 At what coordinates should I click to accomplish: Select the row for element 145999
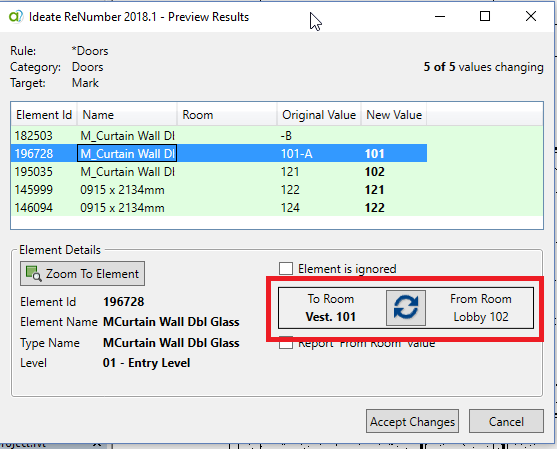[x=277, y=190]
